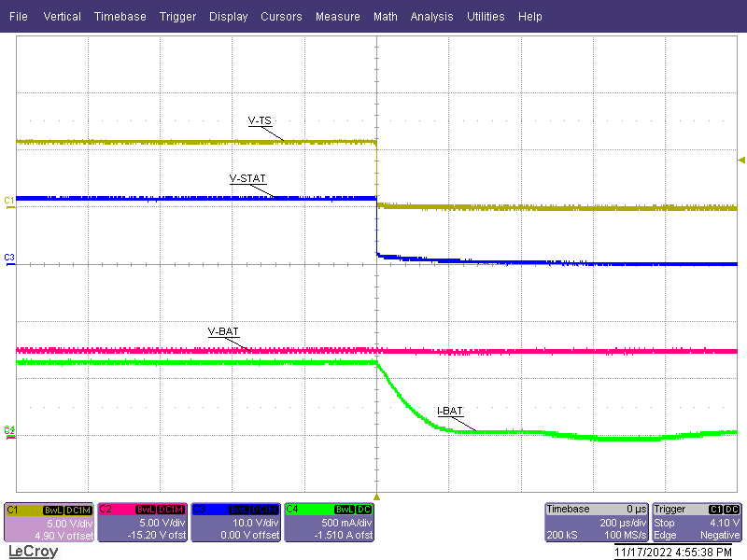Click the yellow trigger time marker below grid
The image size is (747, 560).
376,497
